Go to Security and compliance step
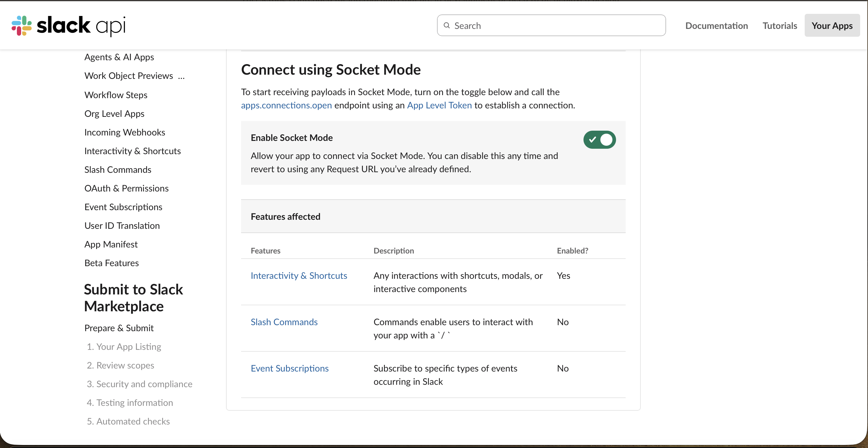 [140, 384]
